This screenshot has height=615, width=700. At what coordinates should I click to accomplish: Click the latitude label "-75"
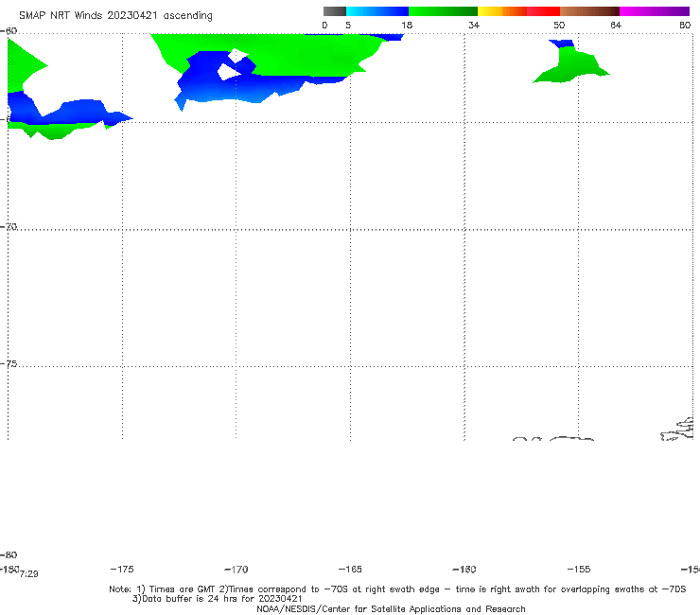click(x=9, y=364)
